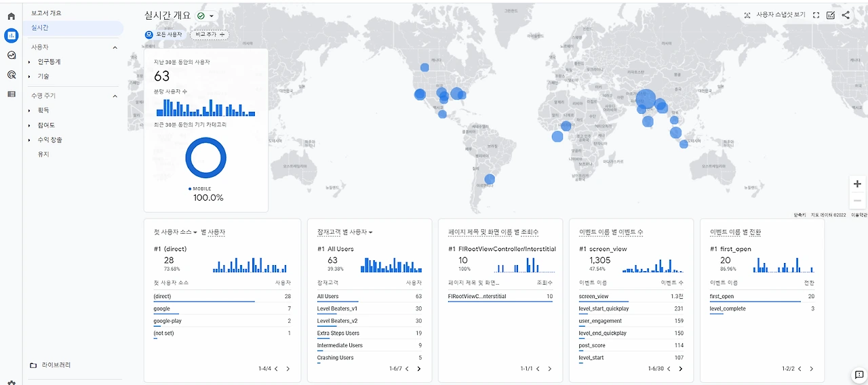The height and width of the screenshot is (385, 868).
Task: Click the device category donut chart
Action: (205, 158)
